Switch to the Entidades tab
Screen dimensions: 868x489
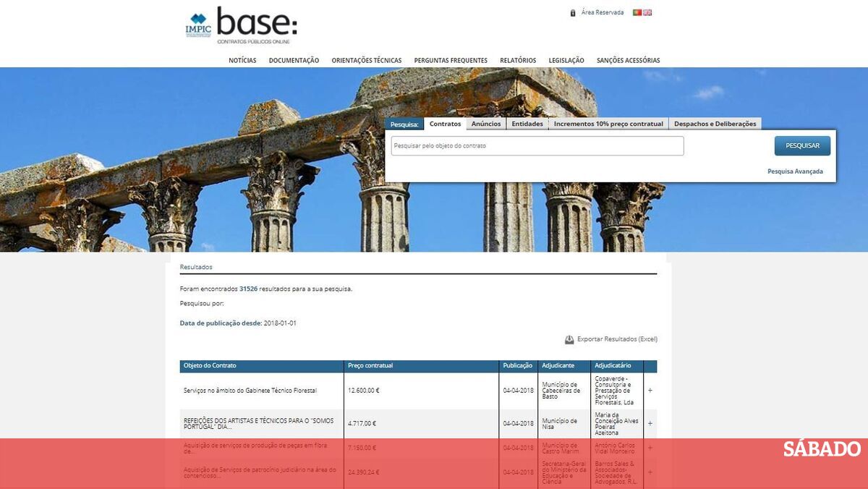tap(527, 124)
